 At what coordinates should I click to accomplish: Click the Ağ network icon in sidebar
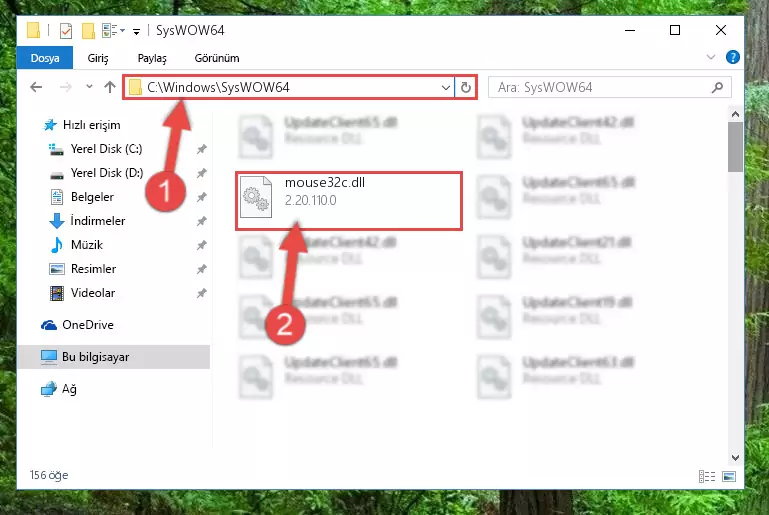pos(49,389)
